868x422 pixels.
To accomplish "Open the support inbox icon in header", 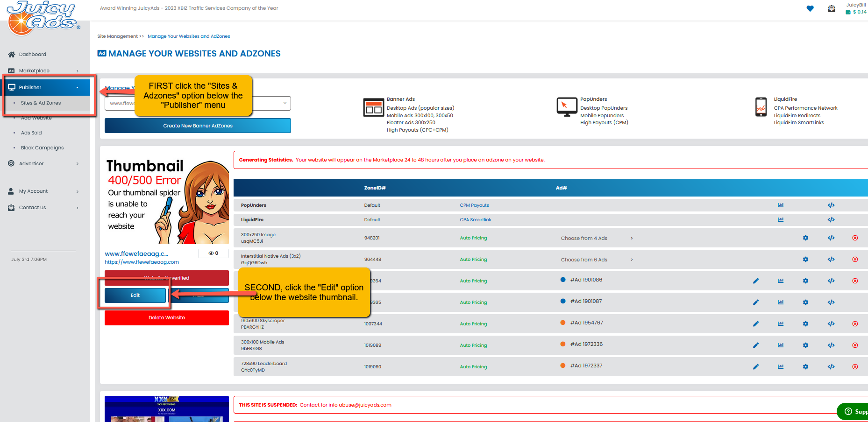I will pyautogui.click(x=832, y=8).
